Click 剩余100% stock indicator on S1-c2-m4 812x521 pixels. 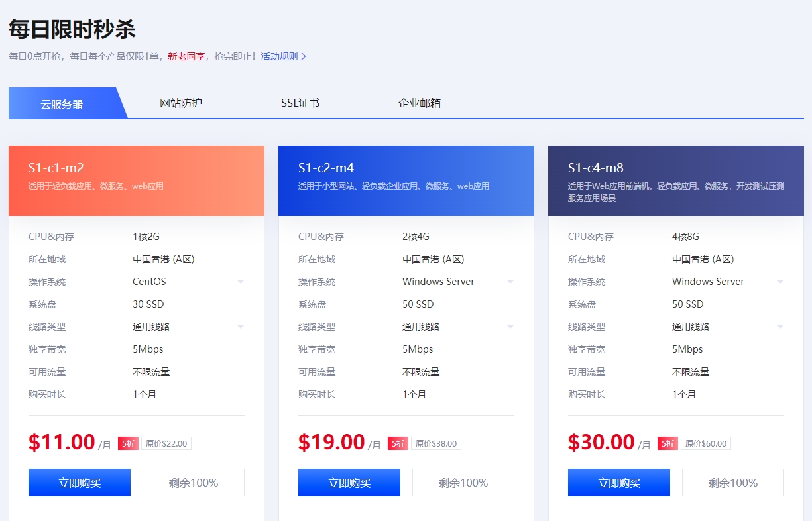coord(463,483)
